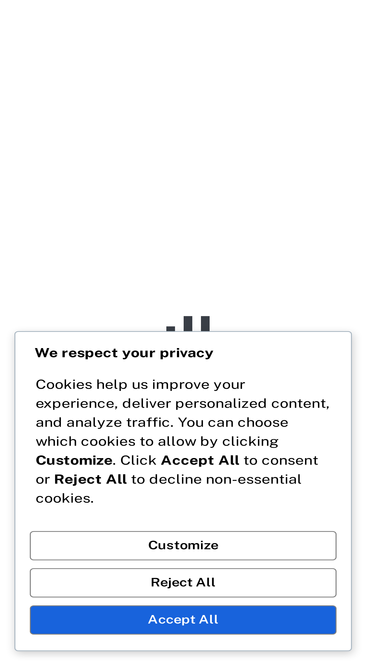Click the words 'to consent' in the paragraph
The width and height of the screenshot is (375, 667).
pyautogui.click(x=281, y=460)
